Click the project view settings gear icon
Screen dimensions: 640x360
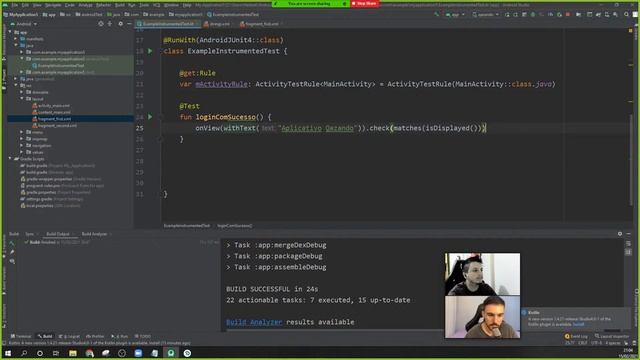tap(120, 24)
